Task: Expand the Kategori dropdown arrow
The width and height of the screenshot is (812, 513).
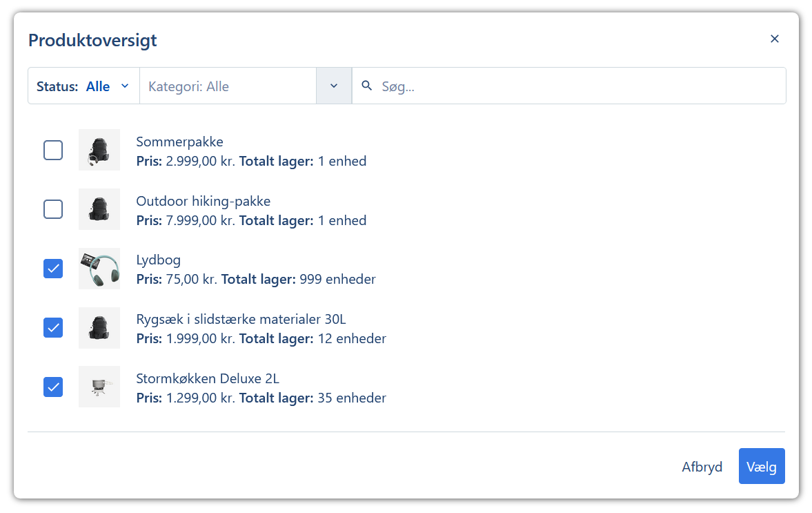Action: 334,86
